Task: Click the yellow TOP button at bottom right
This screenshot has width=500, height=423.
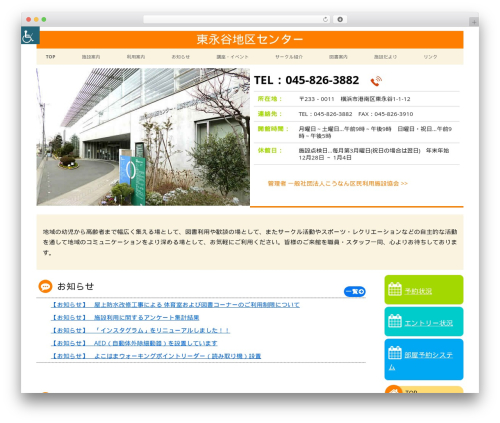Action: (424, 390)
